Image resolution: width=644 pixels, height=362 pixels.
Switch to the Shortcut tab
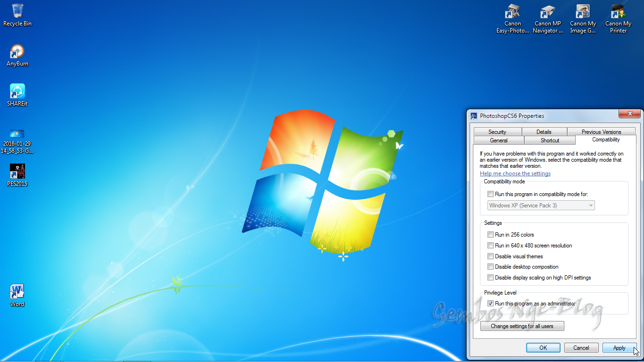tap(550, 140)
